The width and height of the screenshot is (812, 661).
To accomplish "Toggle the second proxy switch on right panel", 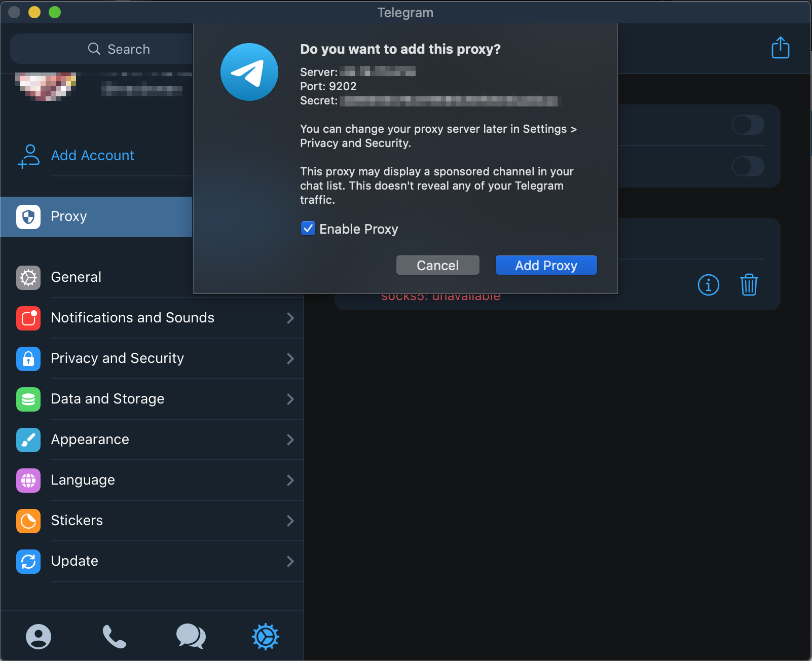I will click(748, 166).
